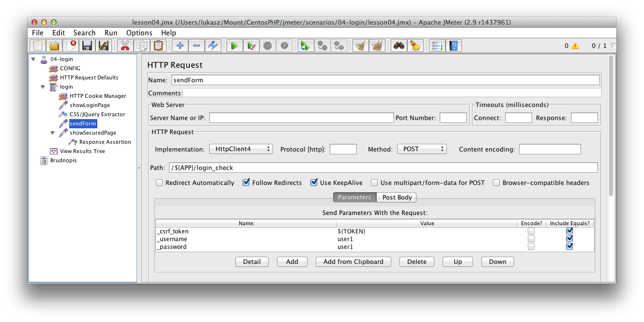Click the Expand All plus icon
Viewport: 644px width, 322px height.
click(x=180, y=46)
